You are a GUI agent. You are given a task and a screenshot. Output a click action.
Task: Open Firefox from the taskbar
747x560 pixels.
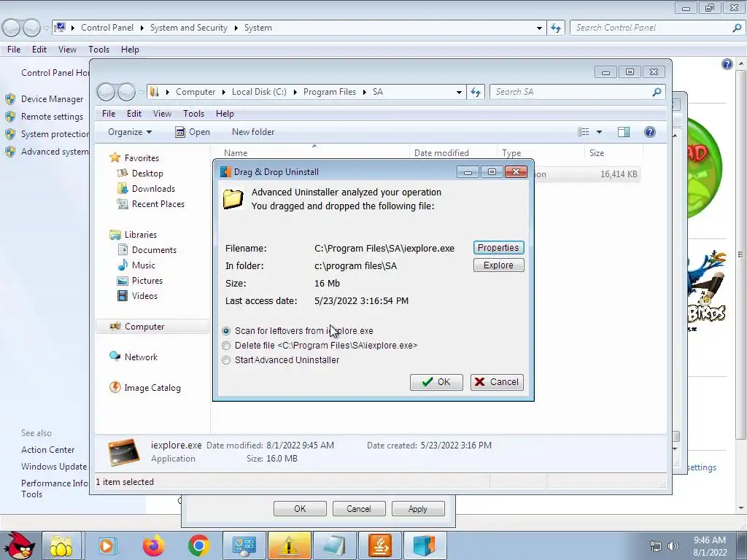pos(153,545)
